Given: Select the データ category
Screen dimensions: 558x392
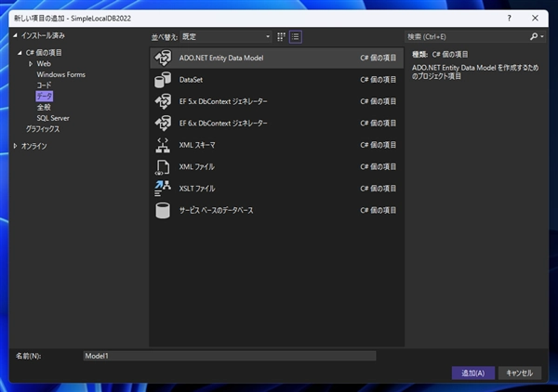Looking at the screenshot, I should [44, 97].
